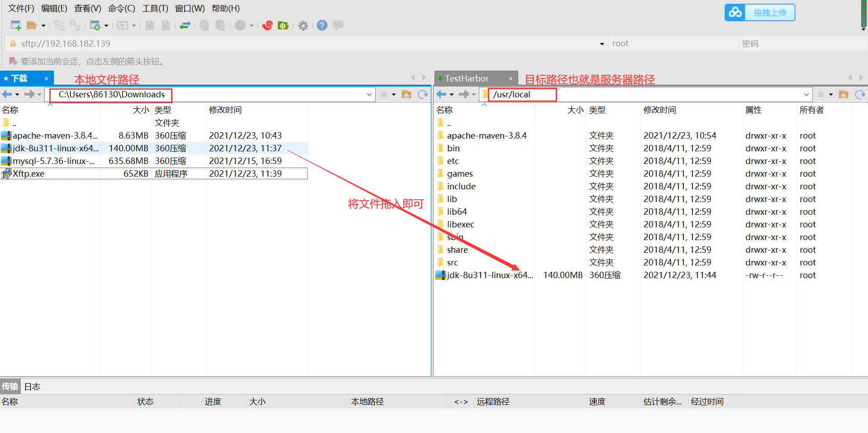
Task: Click the local pane favorites star icon
Action: click(x=384, y=94)
